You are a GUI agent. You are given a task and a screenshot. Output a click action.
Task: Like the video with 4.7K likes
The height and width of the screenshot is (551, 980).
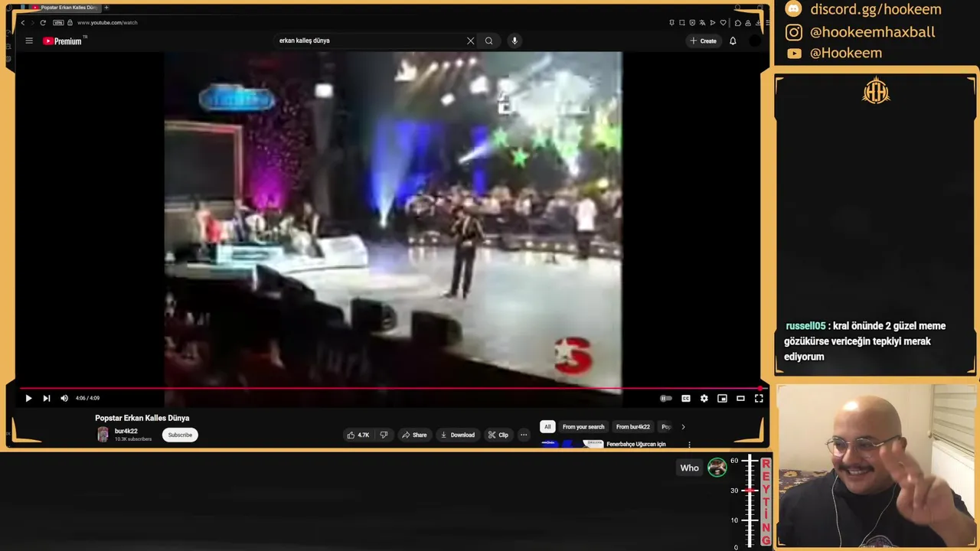tap(358, 435)
